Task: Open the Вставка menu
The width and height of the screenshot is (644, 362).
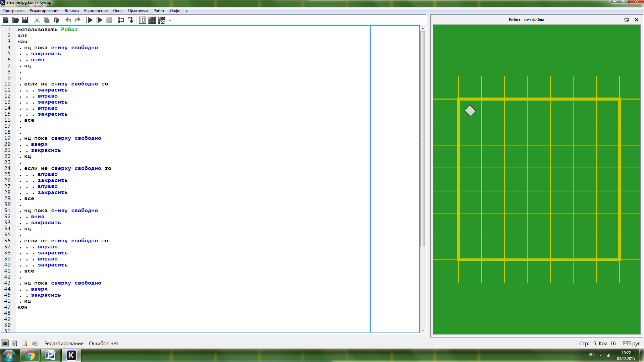Action: 72,11
